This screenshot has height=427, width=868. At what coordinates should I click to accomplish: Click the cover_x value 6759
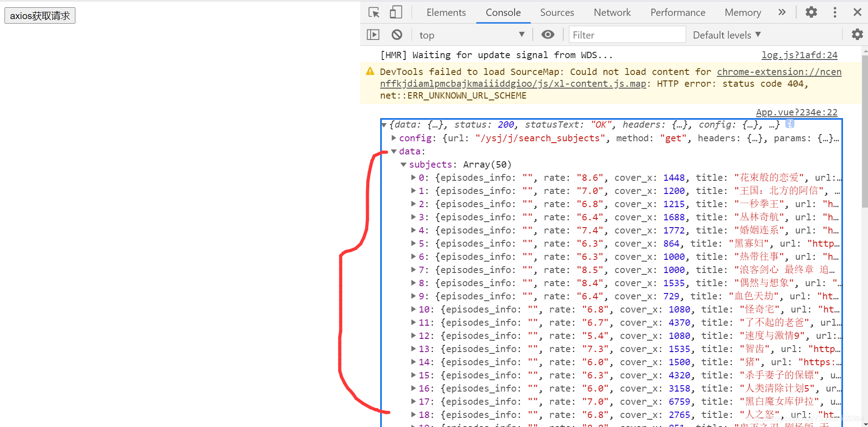pos(680,402)
